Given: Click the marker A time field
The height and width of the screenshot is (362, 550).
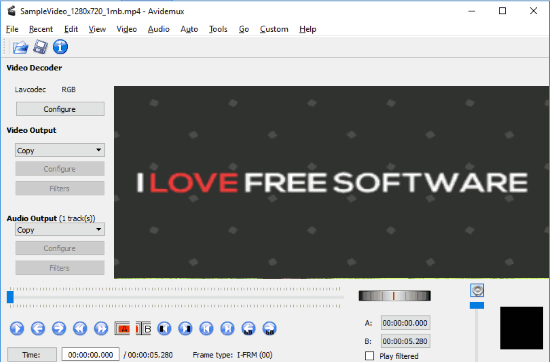Looking at the screenshot, I should [x=405, y=323].
